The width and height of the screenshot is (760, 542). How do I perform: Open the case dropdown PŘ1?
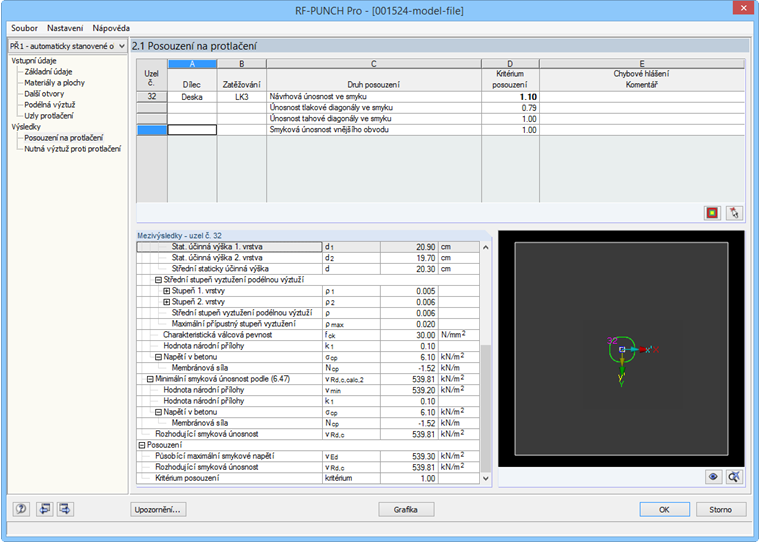67,46
